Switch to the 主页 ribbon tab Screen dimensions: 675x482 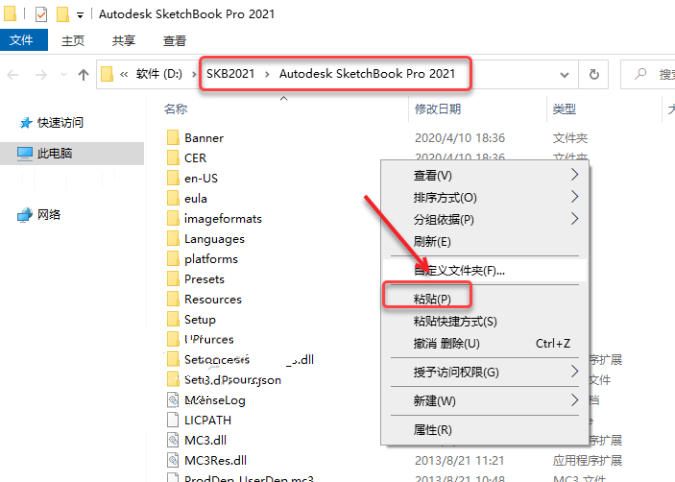click(x=73, y=40)
